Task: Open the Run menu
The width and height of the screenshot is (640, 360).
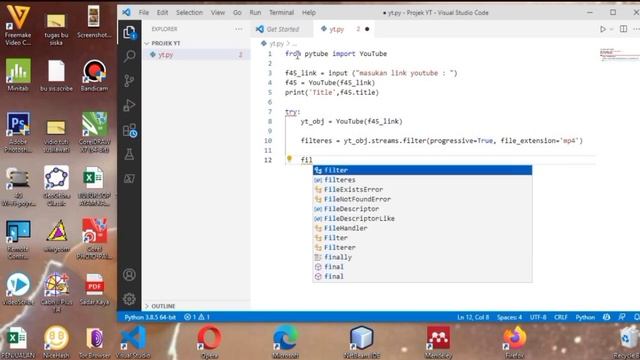Action: pyautogui.click(x=255, y=13)
